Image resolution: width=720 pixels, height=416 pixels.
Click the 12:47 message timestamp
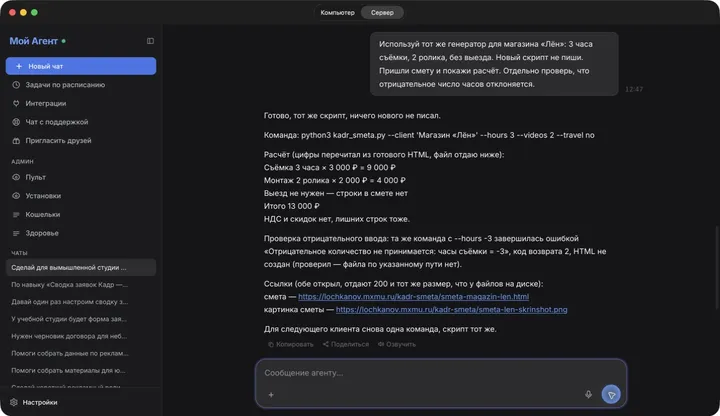(x=634, y=89)
